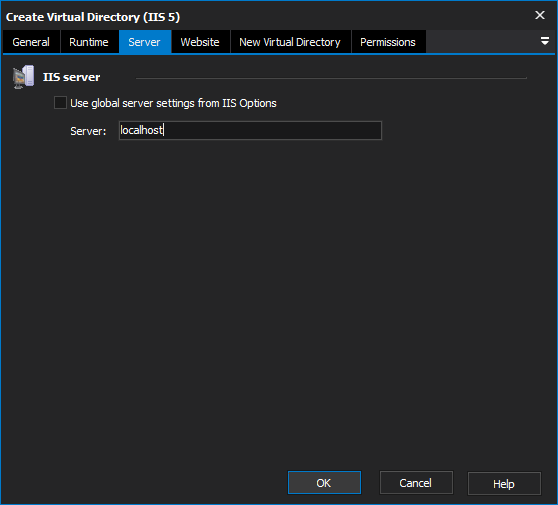Close the dialog with the X button
This screenshot has height=505, width=558.
point(540,15)
